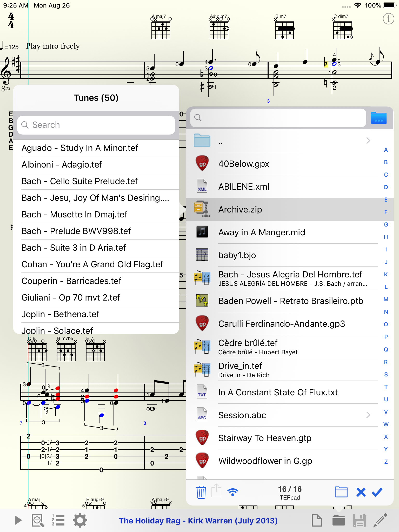Viewport: 399px width, 532px height.
Task: Tap the song title The Holiday Rag
Action: tap(198, 521)
